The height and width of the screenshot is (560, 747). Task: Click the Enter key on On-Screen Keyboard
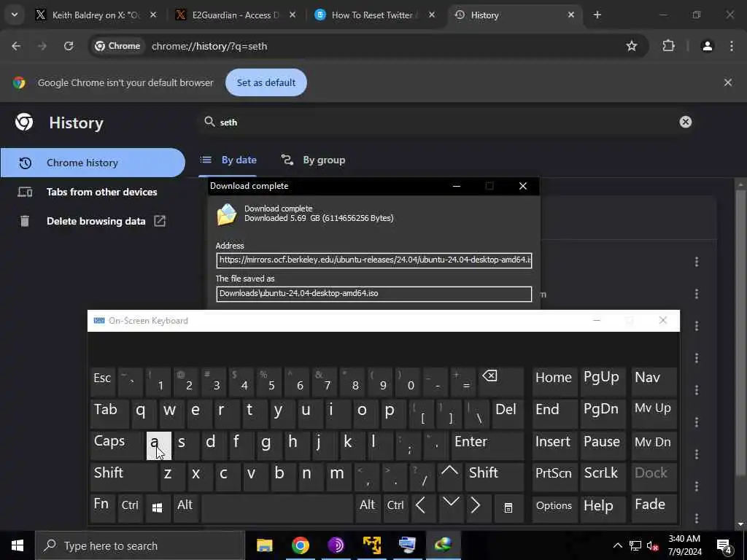click(487, 445)
